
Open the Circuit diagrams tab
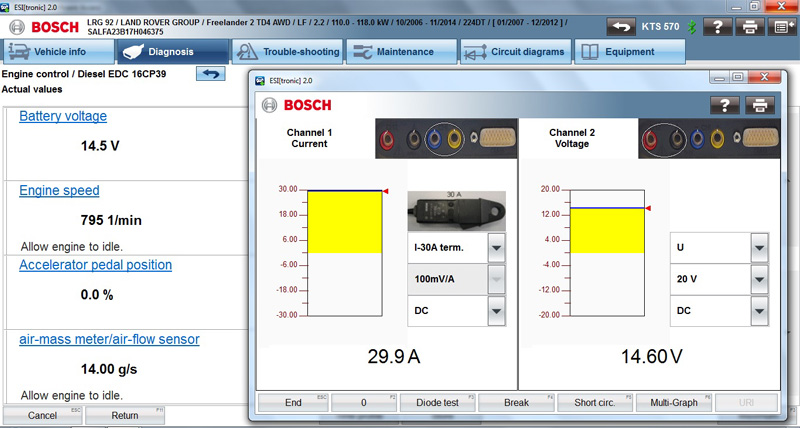coord(516,52)
